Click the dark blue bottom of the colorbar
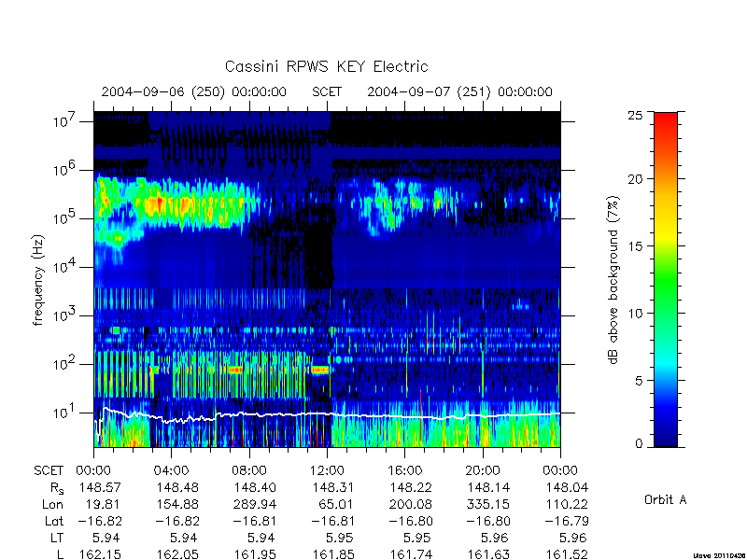The height and width of the screenshot is (560, 747). pos(666,438)
